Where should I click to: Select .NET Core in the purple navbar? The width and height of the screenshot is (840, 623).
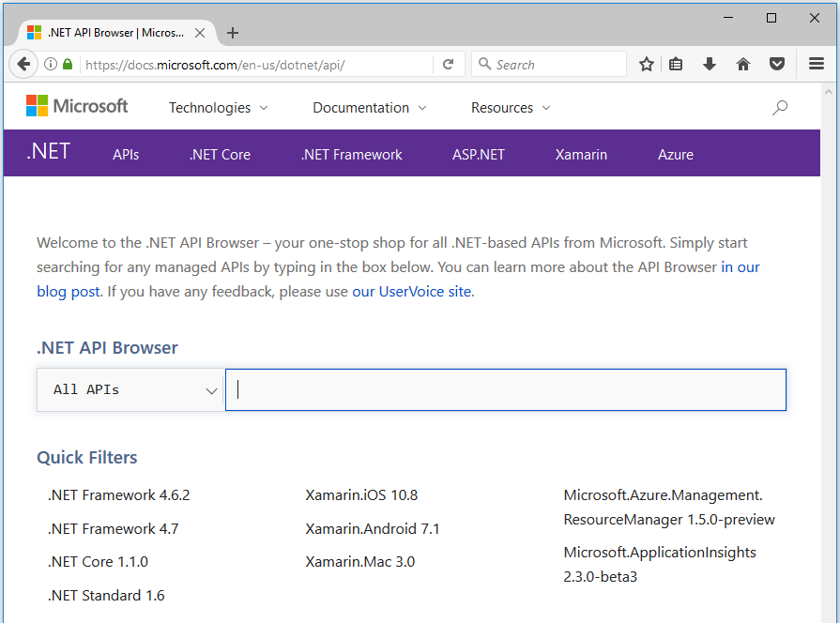pos(220,155)
